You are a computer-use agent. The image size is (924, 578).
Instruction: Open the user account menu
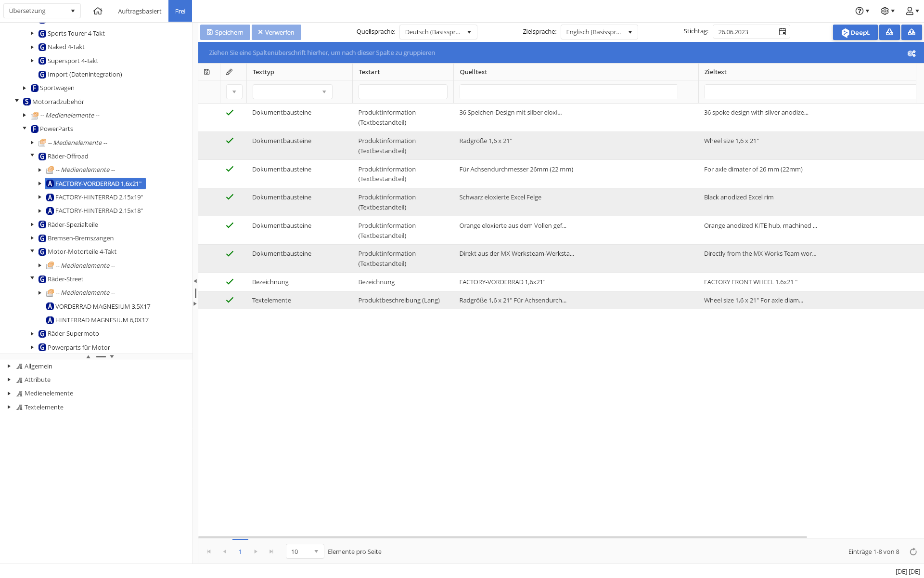click(x=912, y=11)
